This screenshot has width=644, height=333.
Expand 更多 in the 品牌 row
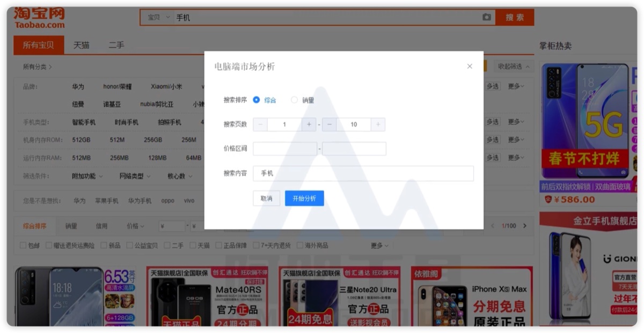(x=516, y=86)
